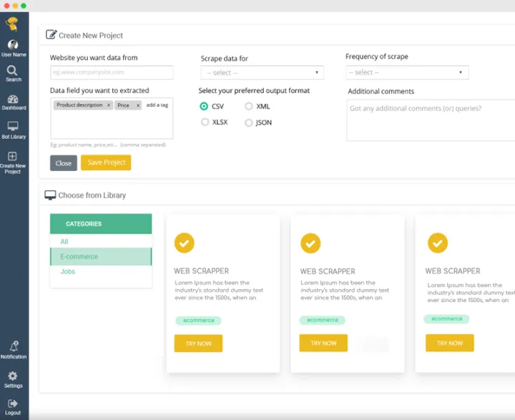This screenshot has width=515, height=420.
Task: Click the Save Project button
Action: pos(106,162)
